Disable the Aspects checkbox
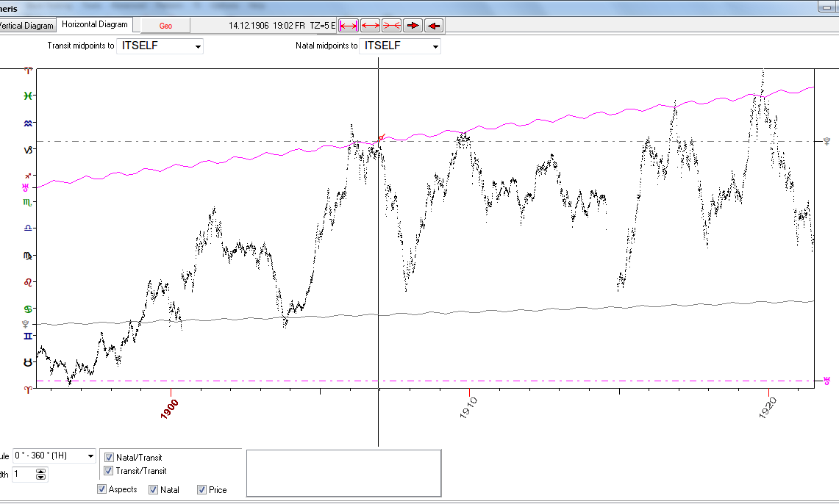 pyautogui.click(x=101, y=490)
